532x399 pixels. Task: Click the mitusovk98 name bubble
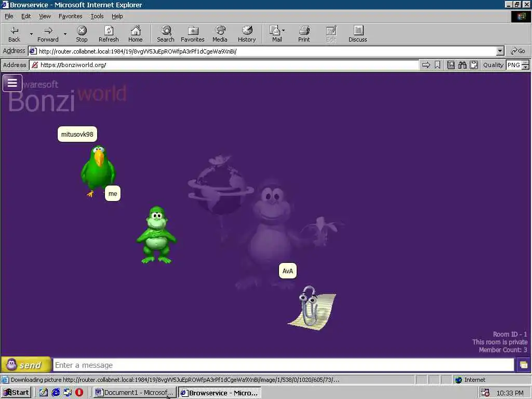pos(77,134)
